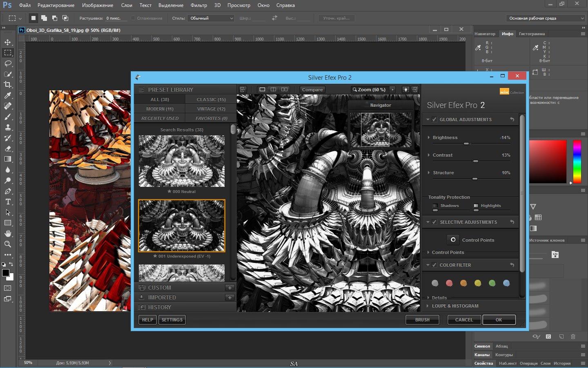The height and width of the screenshot is (368, 588).
Task: Toggle Global Adjustments checkbox
Action: (434, 119)
